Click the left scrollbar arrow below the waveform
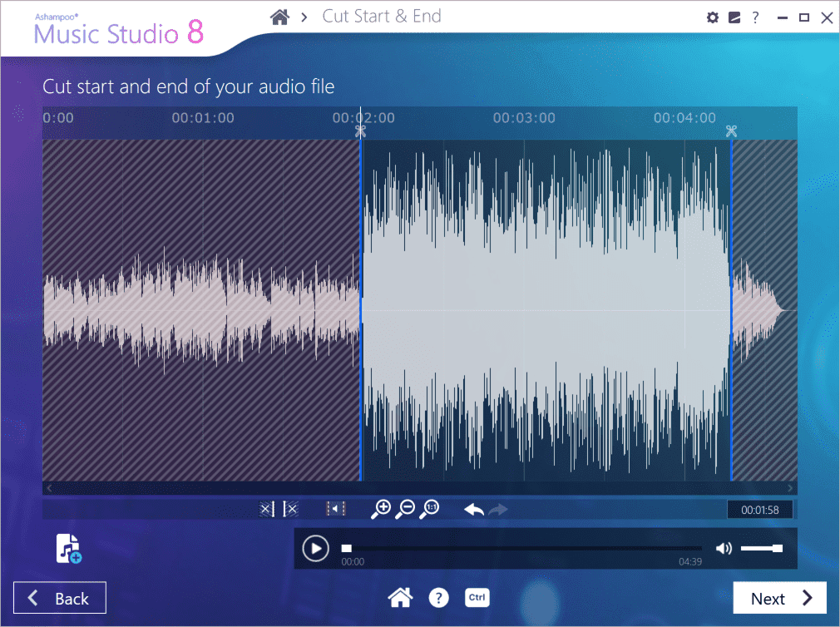This screenshot has width=840, height=627. pyautogui.click(x=49, y=488)
